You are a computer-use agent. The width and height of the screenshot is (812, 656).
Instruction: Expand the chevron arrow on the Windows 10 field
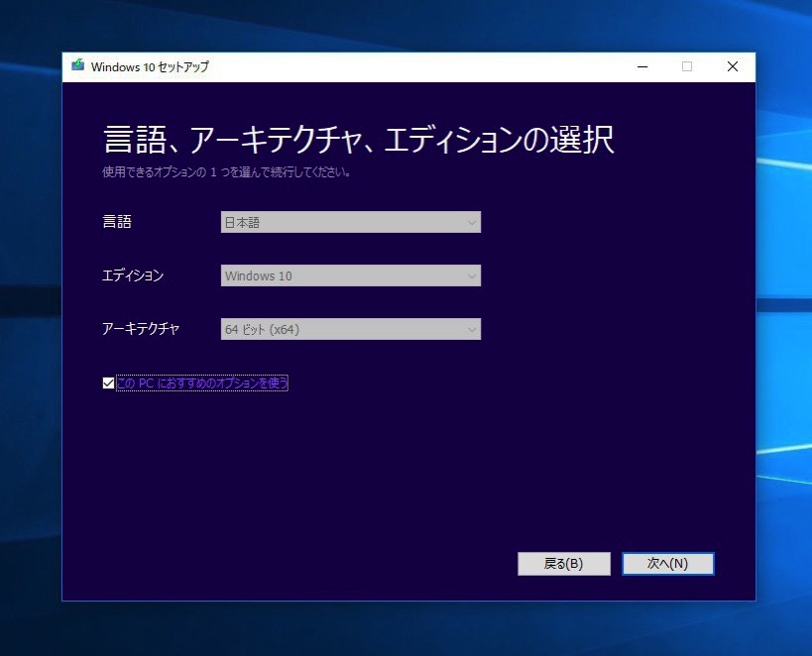(x=471, y=275)
